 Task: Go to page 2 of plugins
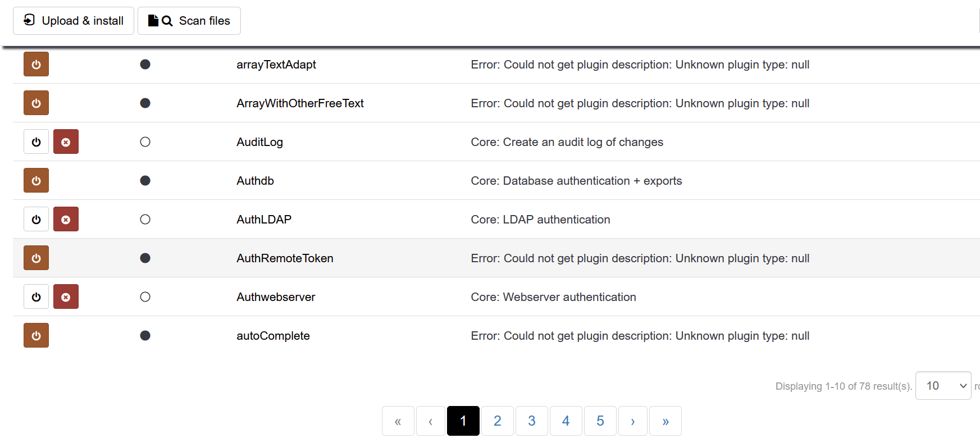[x=498, y=421]
